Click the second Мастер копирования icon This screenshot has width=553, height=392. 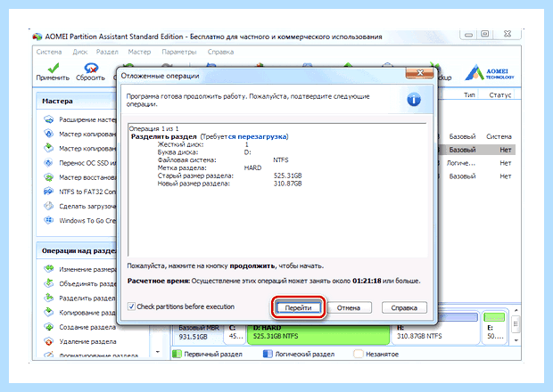[49, 148]
